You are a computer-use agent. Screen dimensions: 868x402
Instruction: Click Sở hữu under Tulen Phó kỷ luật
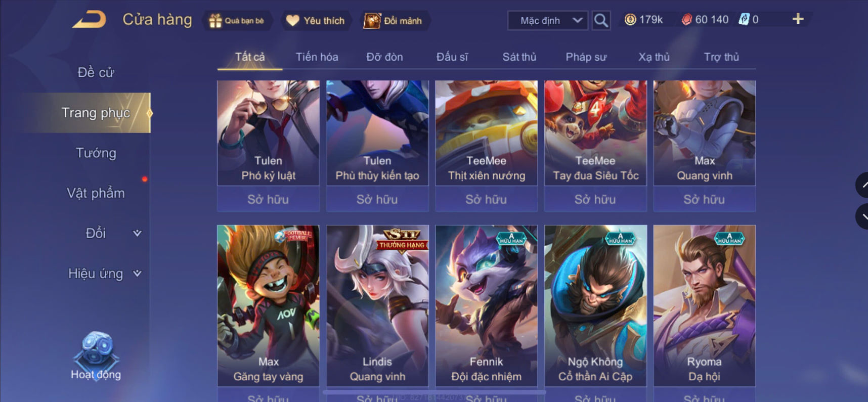pos(268,199)
